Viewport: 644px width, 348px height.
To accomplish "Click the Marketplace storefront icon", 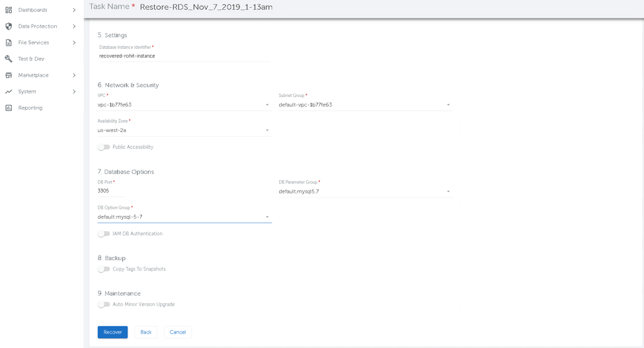I will (9, 75).
